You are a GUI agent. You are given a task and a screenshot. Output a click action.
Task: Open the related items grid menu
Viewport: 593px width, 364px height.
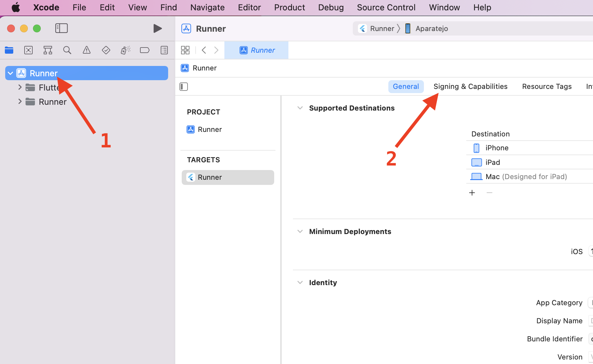[185, 50]
